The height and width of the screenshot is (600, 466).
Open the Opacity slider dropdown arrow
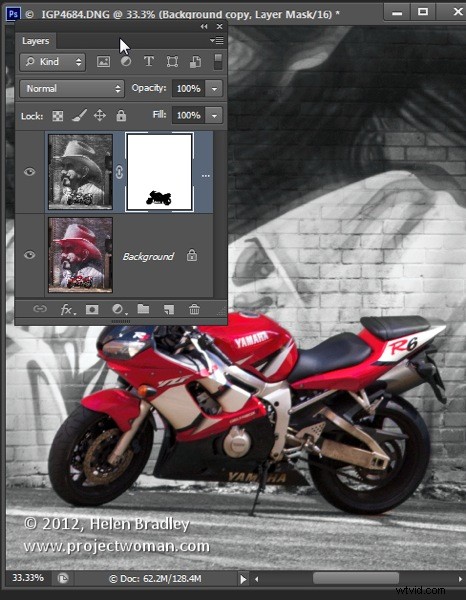pyautogui.click(x=214, y=89)
